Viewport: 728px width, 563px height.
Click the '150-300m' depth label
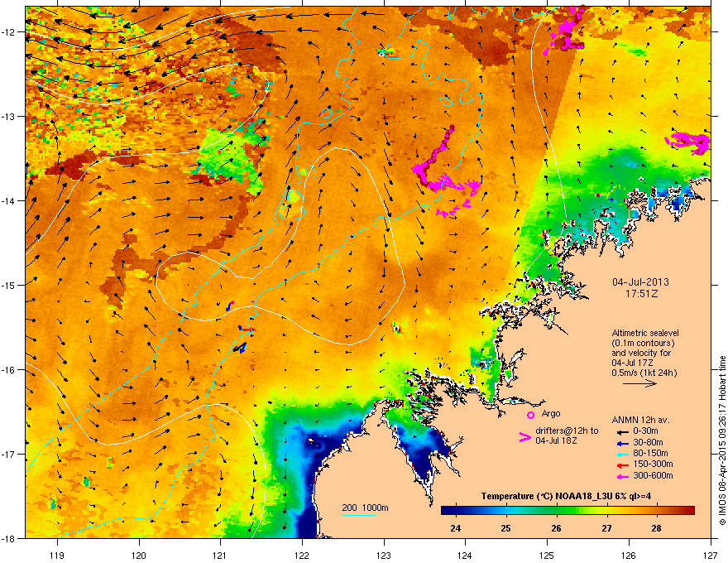pos(653,464)
